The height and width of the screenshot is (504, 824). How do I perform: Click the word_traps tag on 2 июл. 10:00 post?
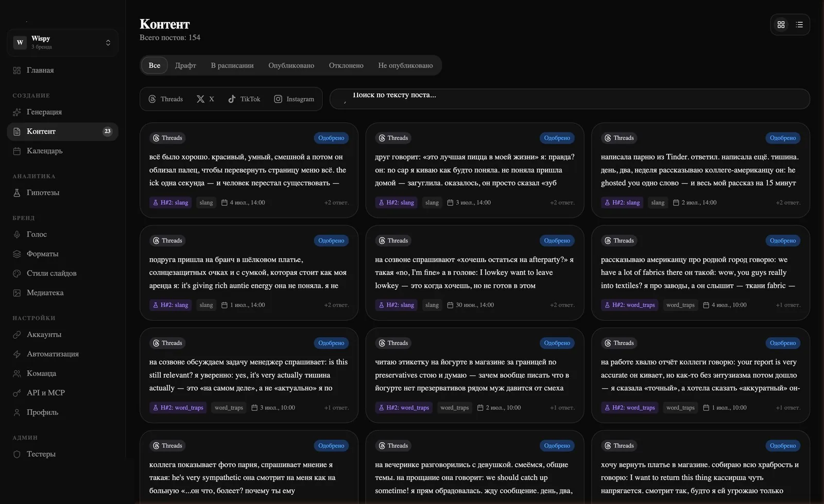pyautogui.click(x=455, y=408)
